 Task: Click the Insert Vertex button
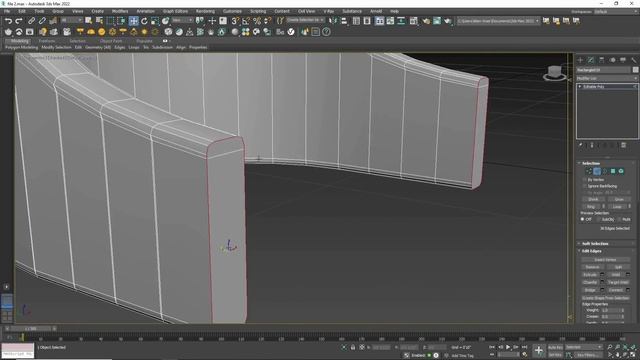pyautogui.click(x=605, y=260)
